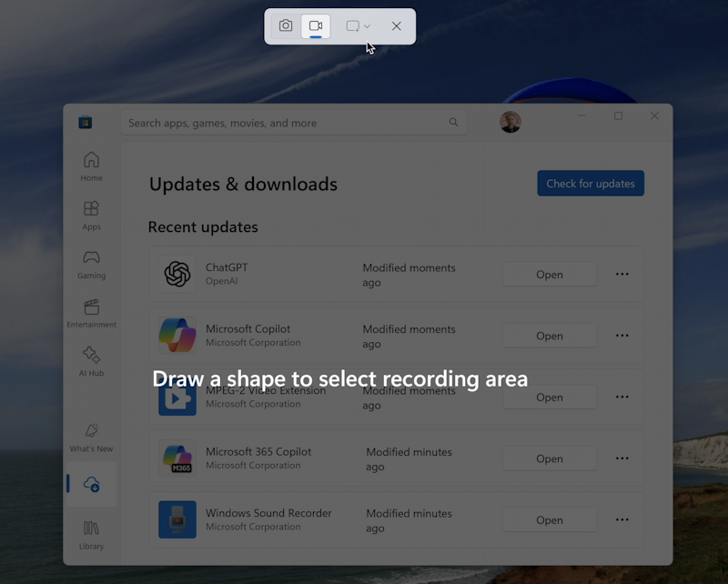Open the AI Hub
The width and height of the screenshot is (728, 584).
[x=91, y=361]
